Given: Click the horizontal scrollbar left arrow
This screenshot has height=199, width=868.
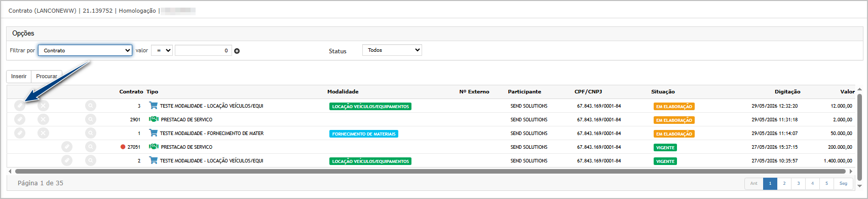Looking at the screenshot, I should pyautogui.click(x=10, y=171).
